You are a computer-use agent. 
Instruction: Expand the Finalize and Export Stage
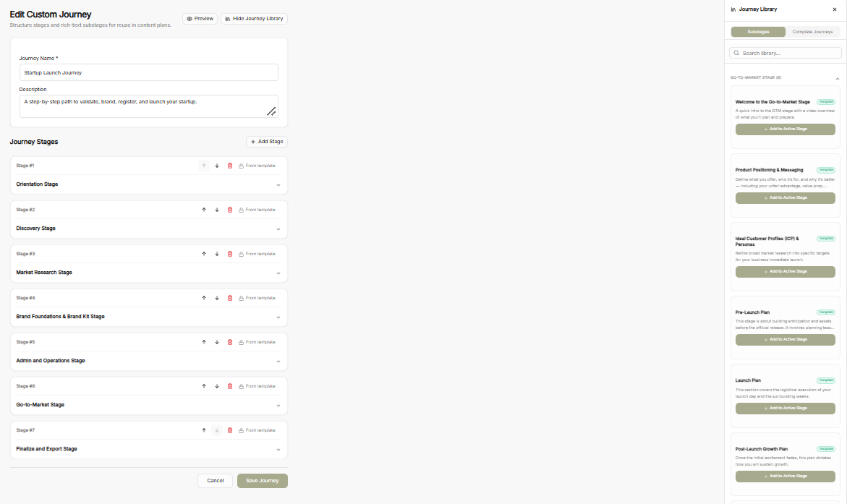pyautogui.click(x=278, y=450)
